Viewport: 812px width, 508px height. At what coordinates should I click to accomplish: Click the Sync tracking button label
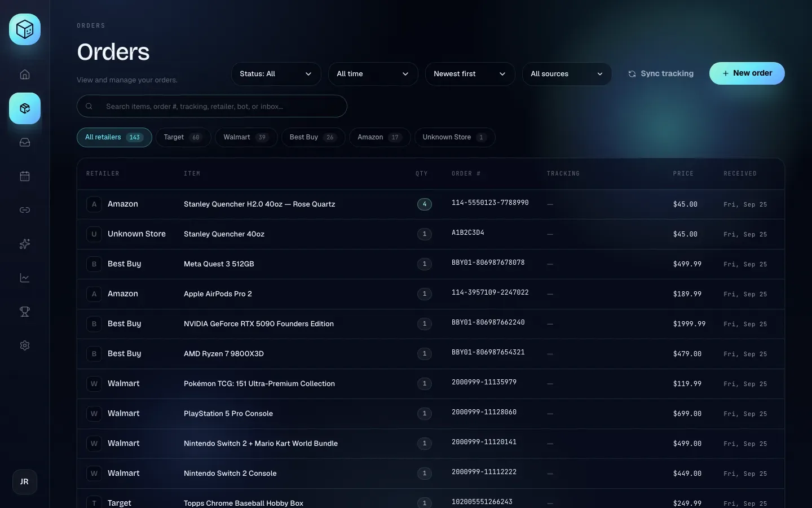pos(667,73)
